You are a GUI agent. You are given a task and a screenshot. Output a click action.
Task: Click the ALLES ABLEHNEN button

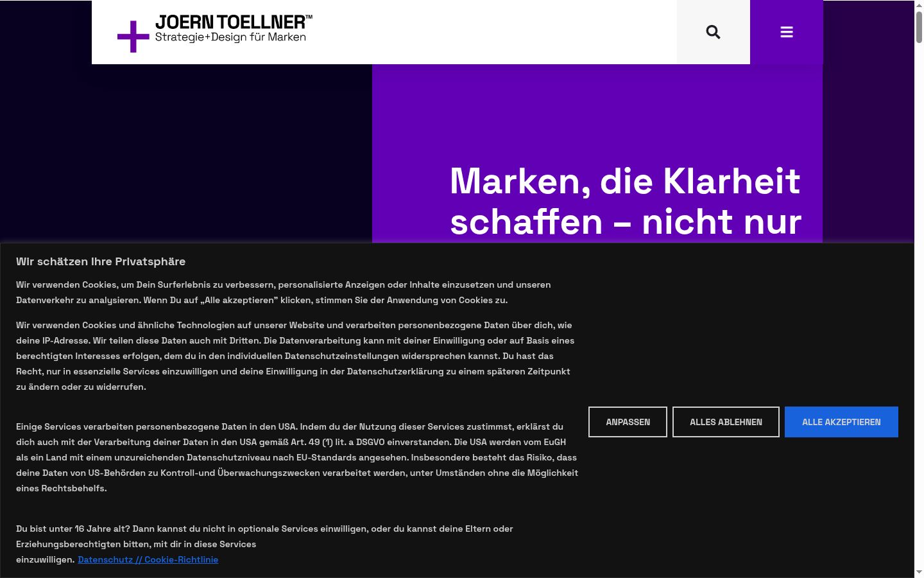tap(726, 422)
